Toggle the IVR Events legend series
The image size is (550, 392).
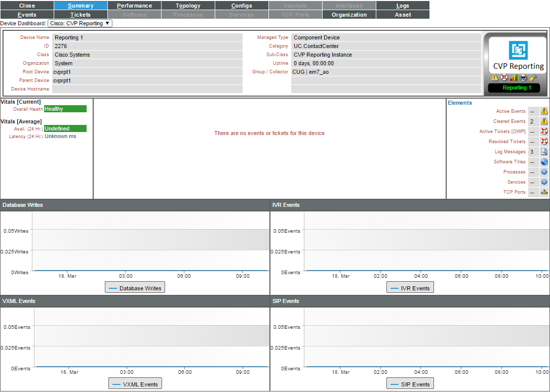[x=410, y=288]
